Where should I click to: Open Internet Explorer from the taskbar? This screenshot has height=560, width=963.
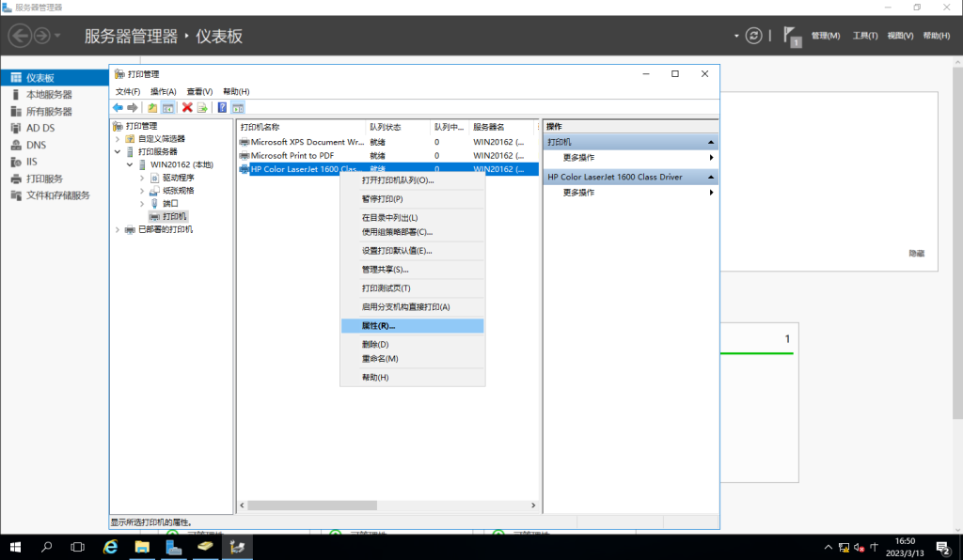pyautogui.click(x=111, y=547)
